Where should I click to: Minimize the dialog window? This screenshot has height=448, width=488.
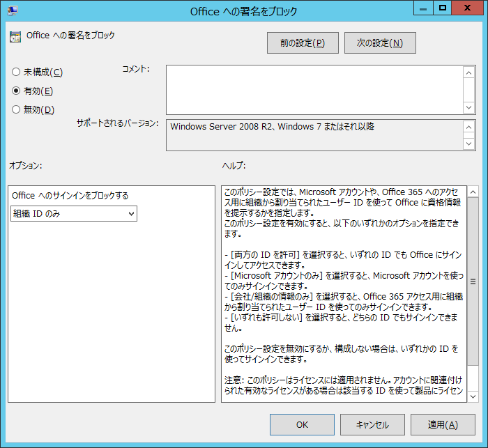(423, 8)
